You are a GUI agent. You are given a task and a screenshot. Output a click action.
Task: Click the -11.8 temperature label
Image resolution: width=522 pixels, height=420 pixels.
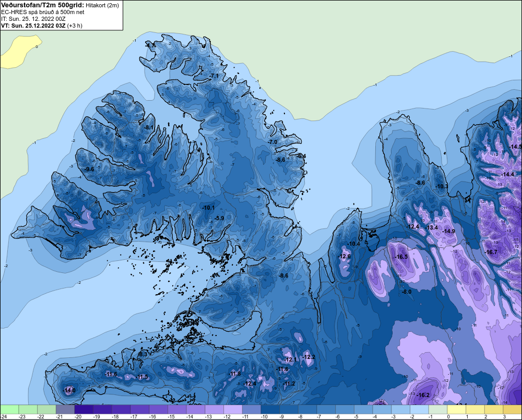[x=235, y=374]
